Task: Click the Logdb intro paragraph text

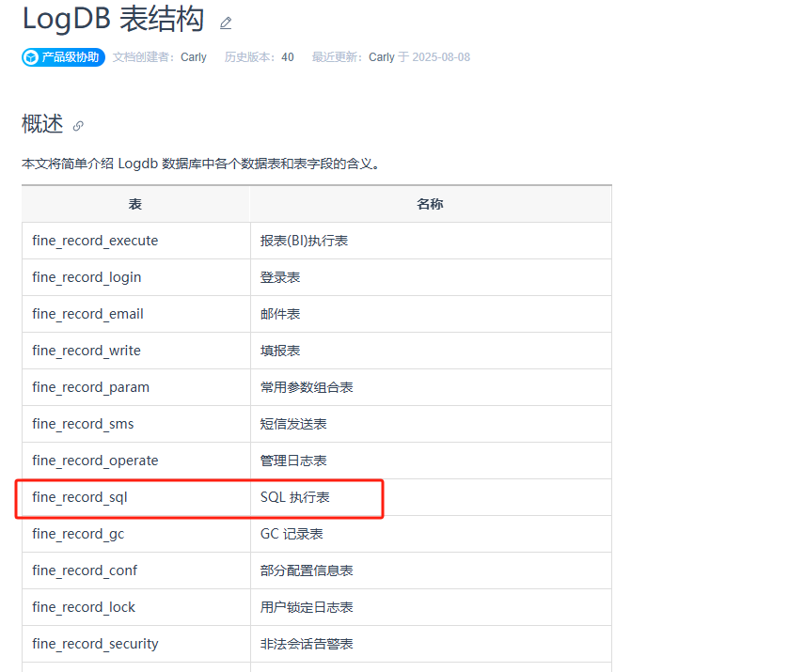Action: click(200, 164)
